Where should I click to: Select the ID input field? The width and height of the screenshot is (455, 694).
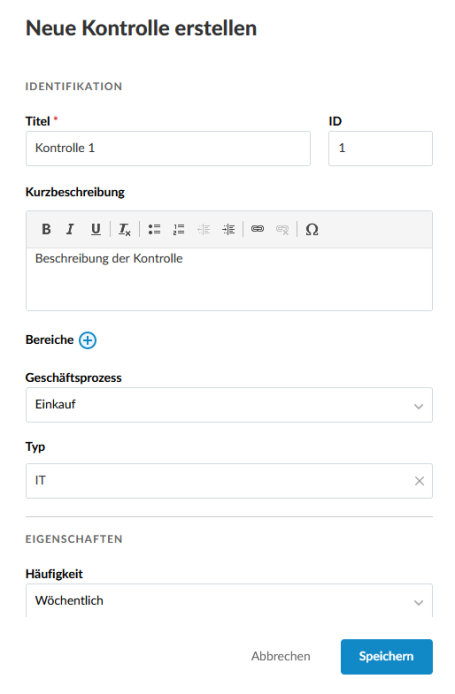tap(380, 148)
